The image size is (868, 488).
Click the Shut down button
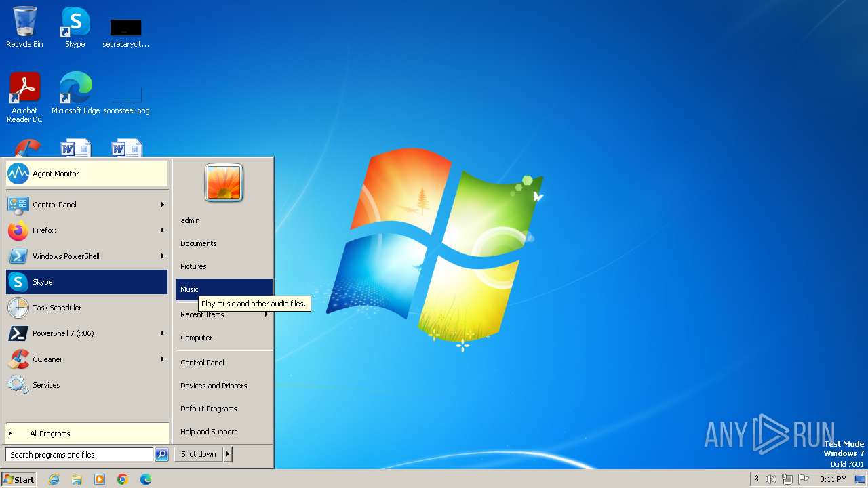pos(199,454)
